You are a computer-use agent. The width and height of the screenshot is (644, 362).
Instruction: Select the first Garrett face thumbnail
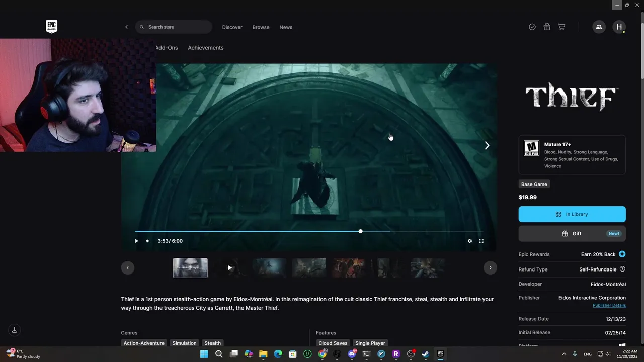[190, 268]
